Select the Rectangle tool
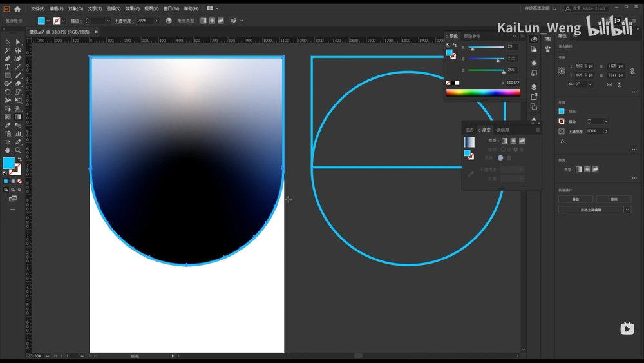This screenshot has width=644, height=363. point(7,75)
